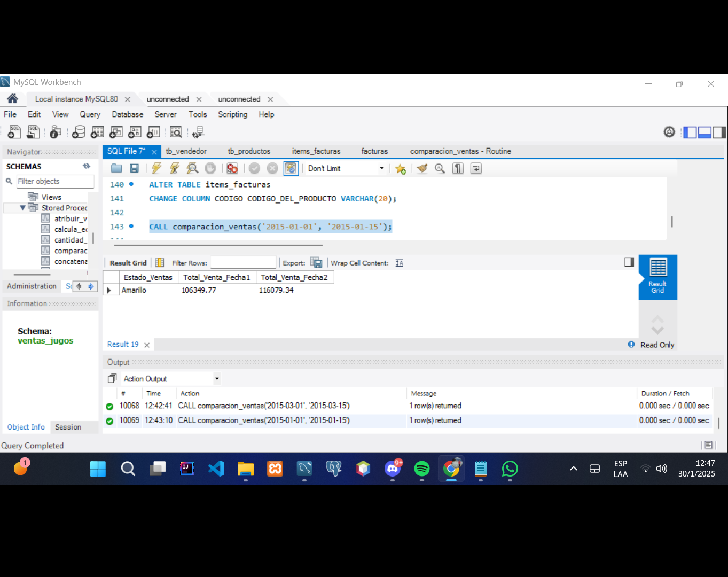
Task: Switch to comparacion_ventas - Routine tab
Action: [x=460, y=151]
